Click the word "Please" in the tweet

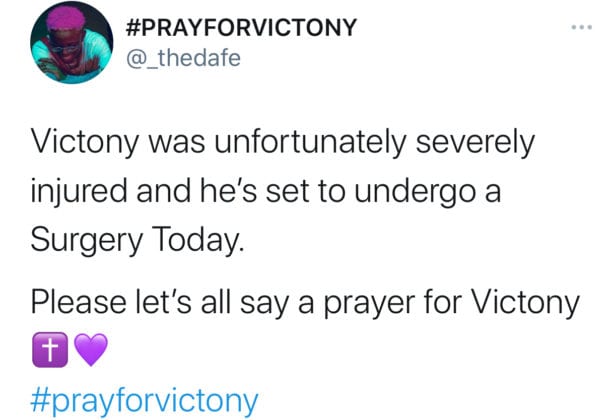(x=79, y=303)
